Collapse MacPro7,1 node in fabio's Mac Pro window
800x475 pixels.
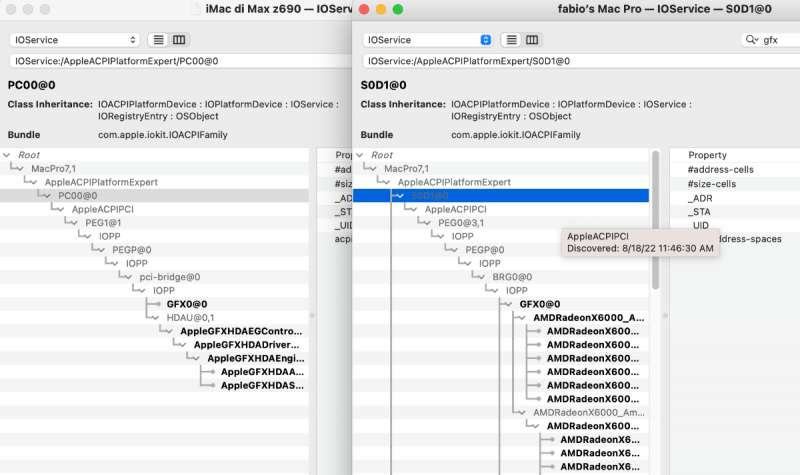point(373,168)
